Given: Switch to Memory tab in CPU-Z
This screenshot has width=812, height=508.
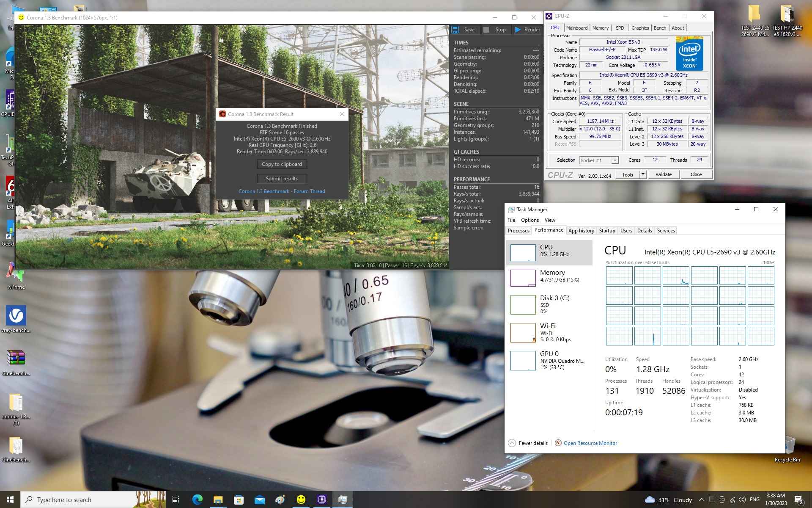Looking at the screenshot, I should tap(601, 28).
